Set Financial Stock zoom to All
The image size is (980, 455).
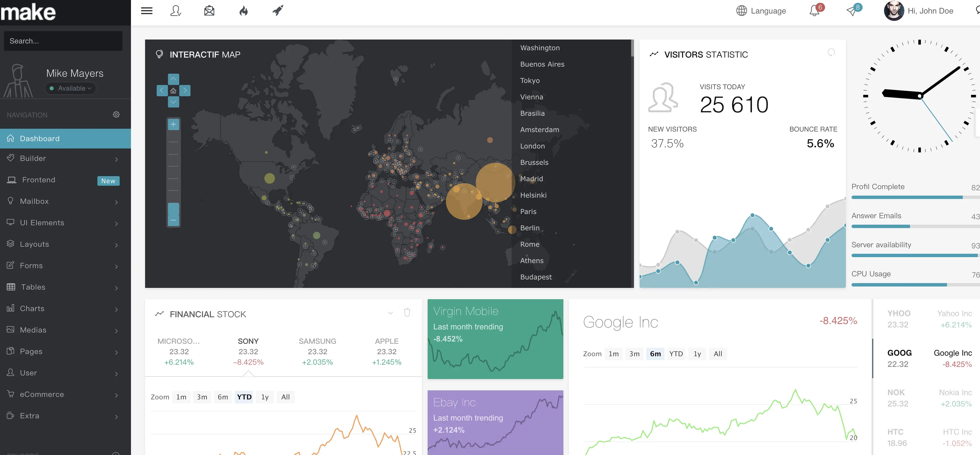coord(285,397)
